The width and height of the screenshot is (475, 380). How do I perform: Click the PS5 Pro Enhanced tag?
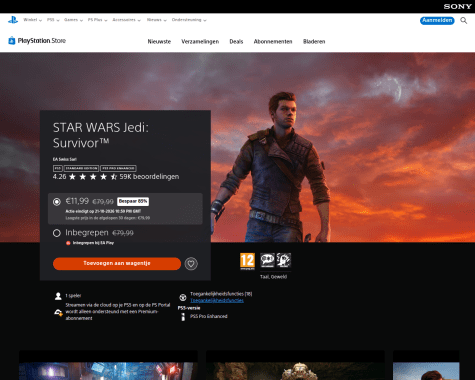click(x=118, y=168)
